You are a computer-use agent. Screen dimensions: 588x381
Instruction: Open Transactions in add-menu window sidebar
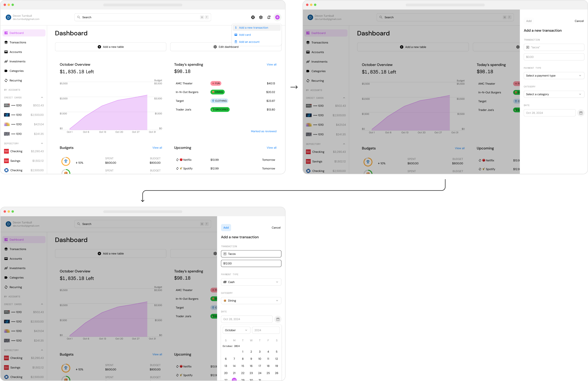pos(24,42)
